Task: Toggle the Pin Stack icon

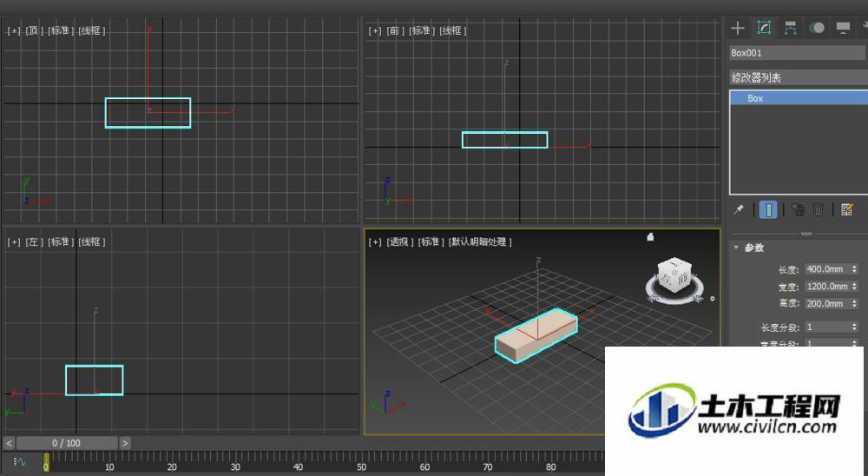Action: coord(739,209)
